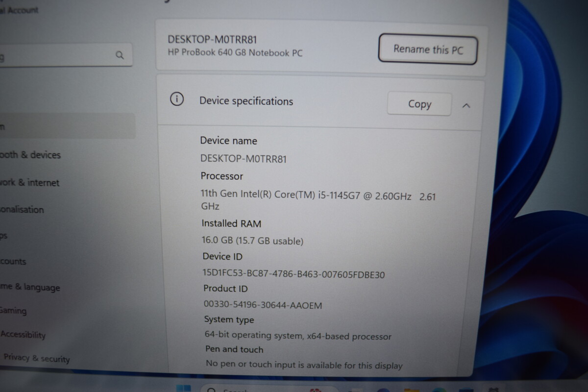Click the magnifier icon in Settings search
The width and height of the screenshot is (588, 392).
tap(120, 55)
